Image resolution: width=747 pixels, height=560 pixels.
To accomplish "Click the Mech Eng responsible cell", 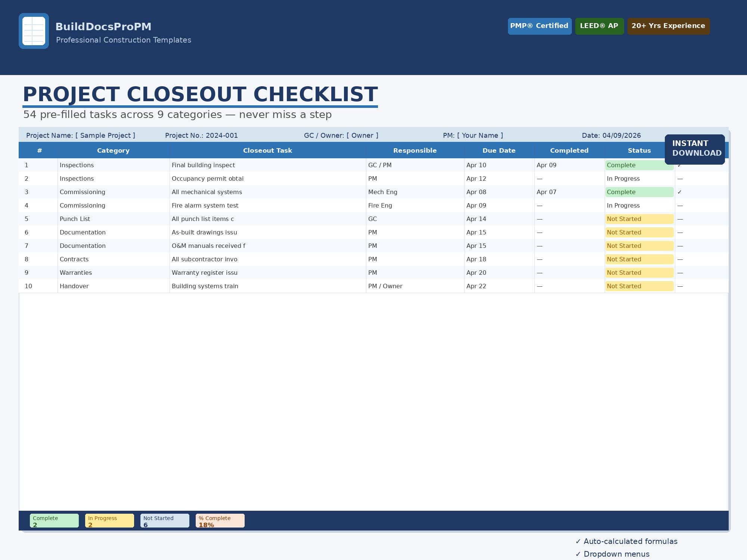I will [x=415, y=192].
